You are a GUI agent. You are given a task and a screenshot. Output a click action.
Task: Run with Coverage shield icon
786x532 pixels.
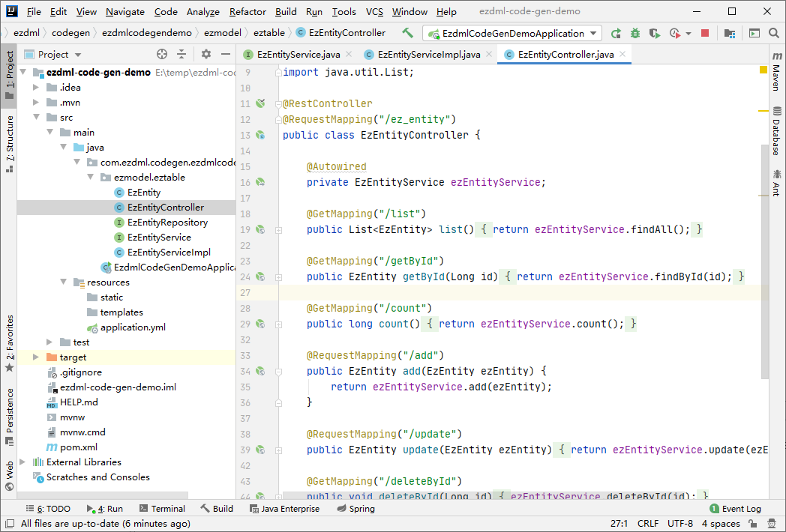(654, 34)
